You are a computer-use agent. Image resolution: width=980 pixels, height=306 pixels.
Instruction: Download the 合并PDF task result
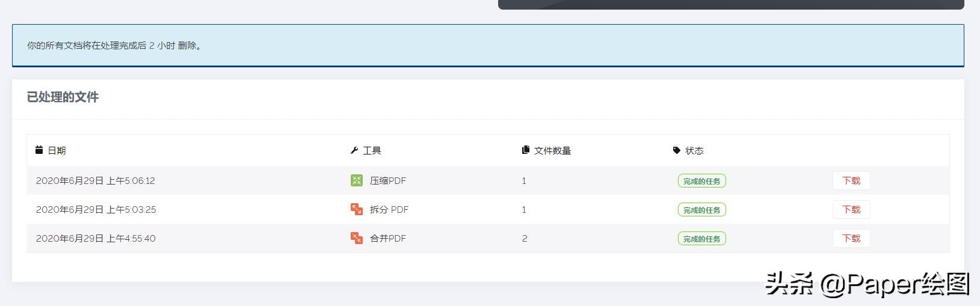851,238
